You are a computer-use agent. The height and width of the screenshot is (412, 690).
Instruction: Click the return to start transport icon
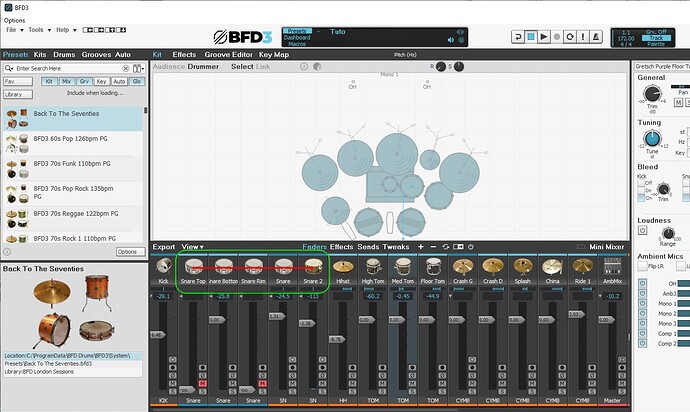(518, 37)
